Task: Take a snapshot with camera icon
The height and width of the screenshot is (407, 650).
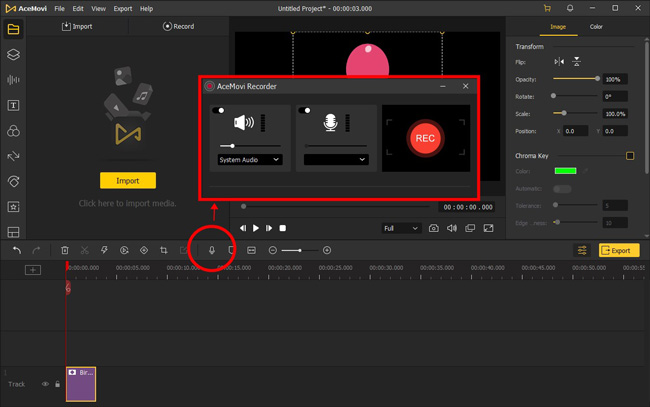Action: point(434,228)
